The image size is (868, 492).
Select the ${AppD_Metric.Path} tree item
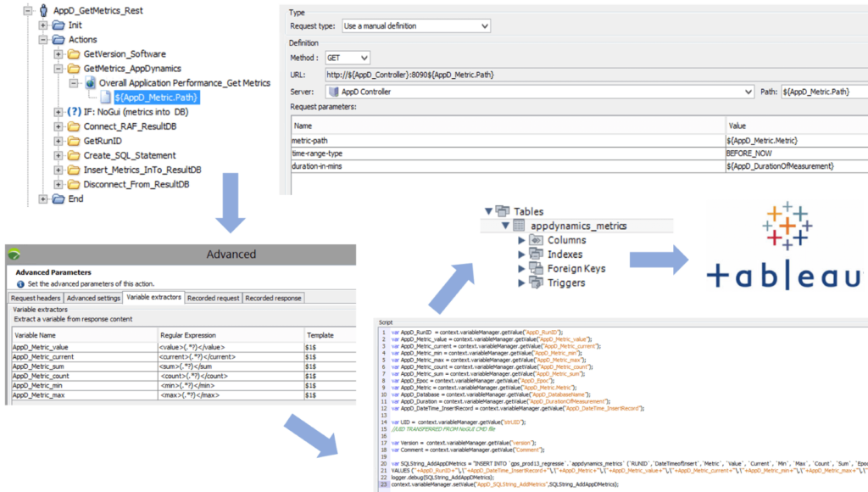[156, 98]
